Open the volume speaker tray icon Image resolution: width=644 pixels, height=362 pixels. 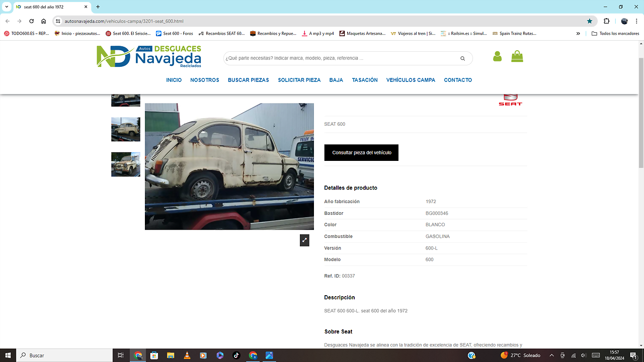coord(584,355)
